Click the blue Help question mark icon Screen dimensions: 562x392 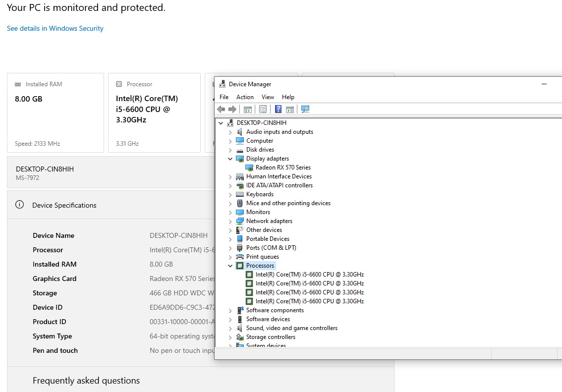(279, 110)
